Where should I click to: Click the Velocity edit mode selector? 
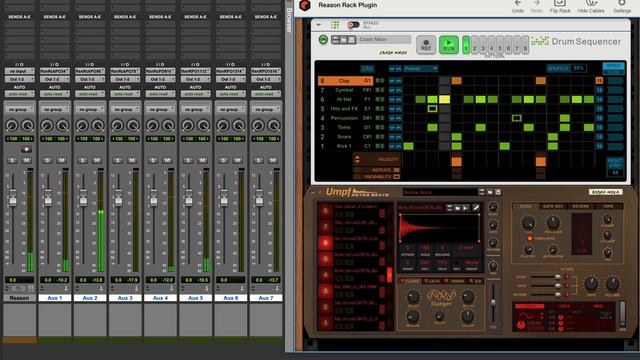click(377, 159)
